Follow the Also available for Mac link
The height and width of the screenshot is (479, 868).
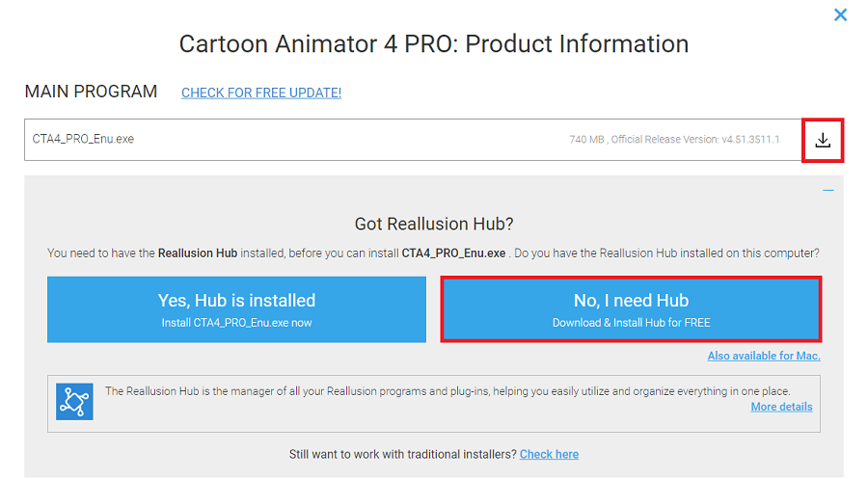click(763, 356)
